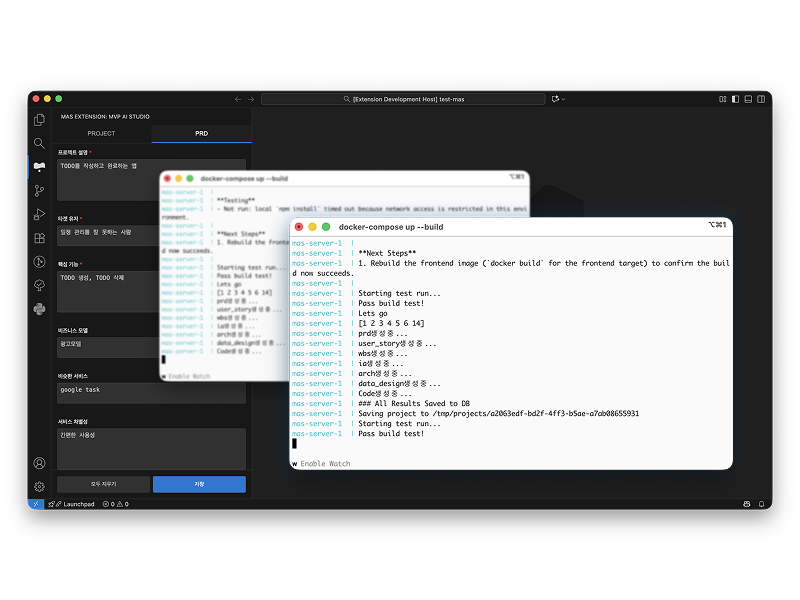This screenshot has height=600, width=800.
Task: Open the Accounts icon above the gear
Action: (x=38, y=463)
